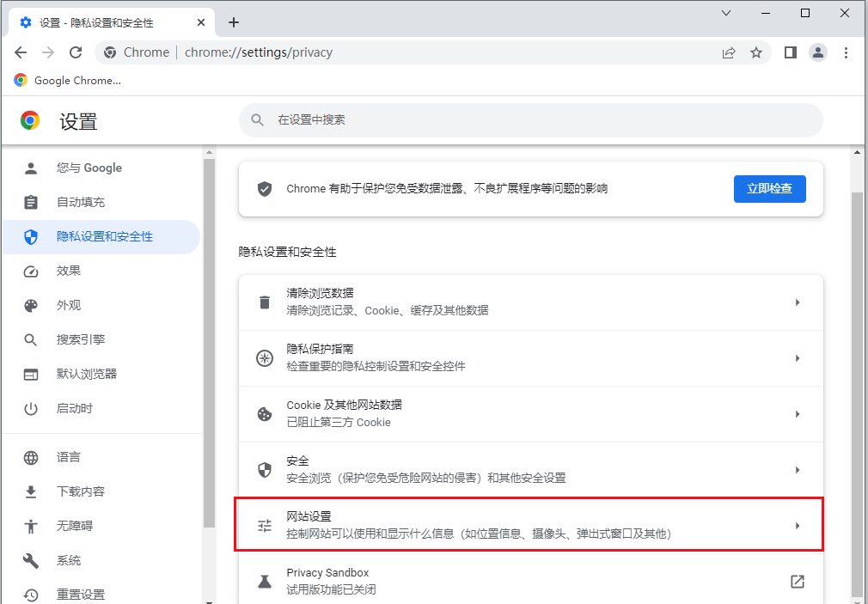Image resolution: width=868 pixels, height=604 pixels.
Task: Open the Chrome three-dot menu
Action: click(846, 52)
